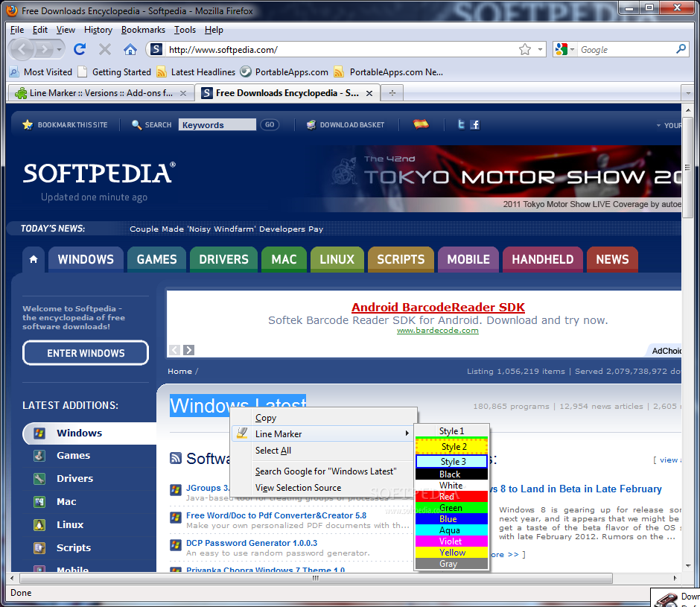Pick the Violet marker color

pos(451,541)
